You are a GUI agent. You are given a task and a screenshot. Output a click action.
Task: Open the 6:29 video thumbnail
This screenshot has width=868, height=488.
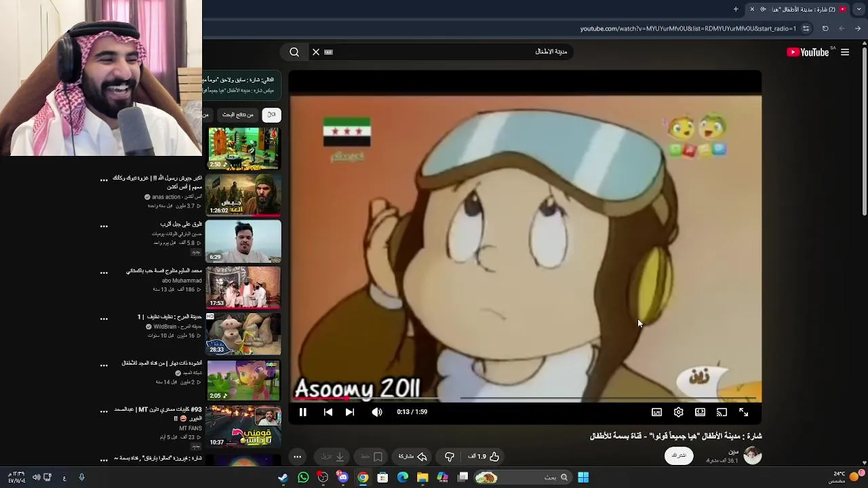pyautogui.click(x=243, y=241)
